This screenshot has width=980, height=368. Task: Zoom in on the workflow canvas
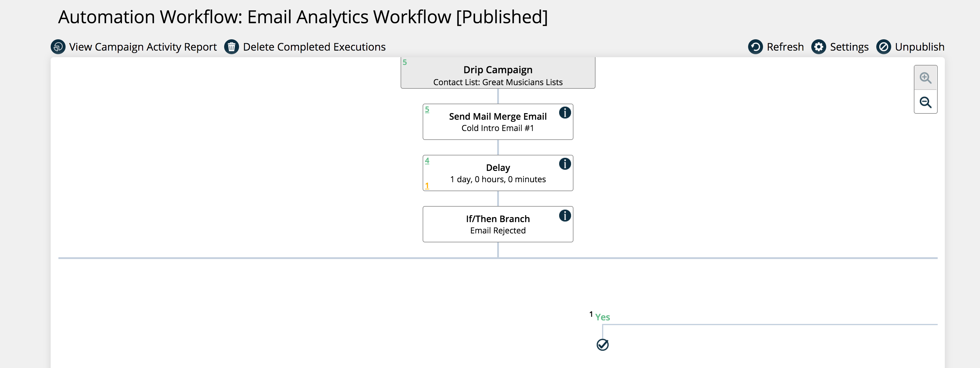tap(925, 78)
